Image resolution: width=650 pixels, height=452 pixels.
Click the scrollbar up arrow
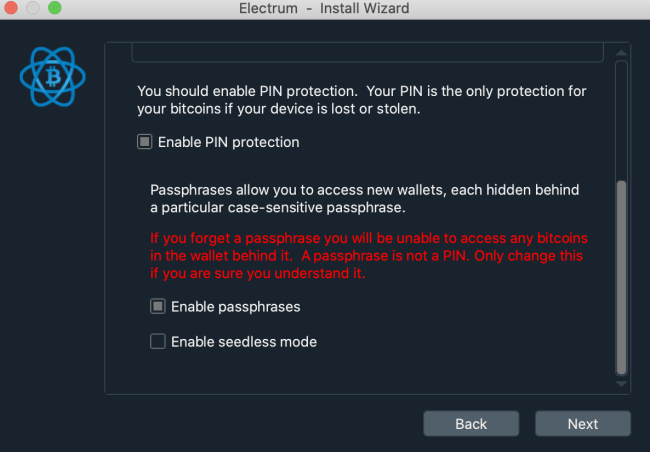coord(621,53)
